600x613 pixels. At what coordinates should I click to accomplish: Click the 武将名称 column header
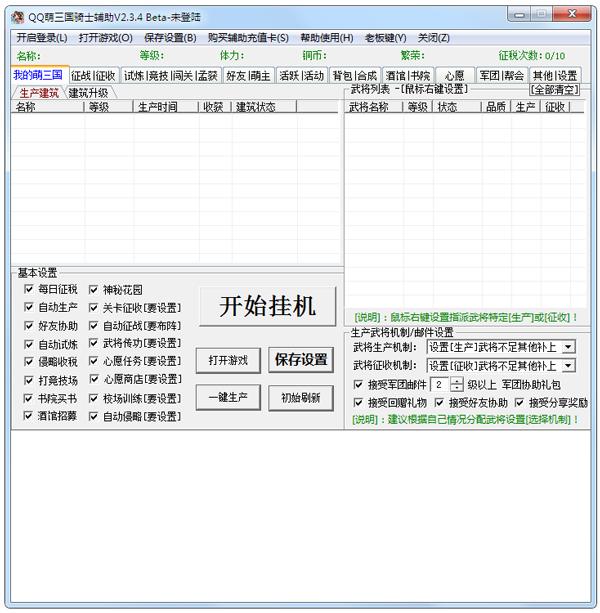point(374,107)
